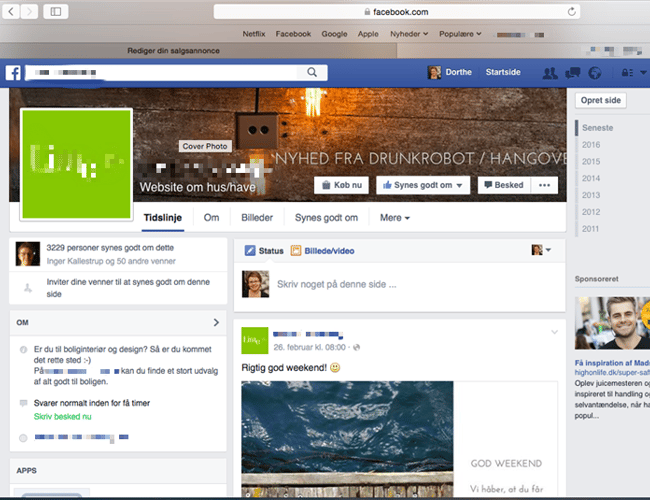
Task: Click the Safari address bar
Action: (x=396, y=12)
